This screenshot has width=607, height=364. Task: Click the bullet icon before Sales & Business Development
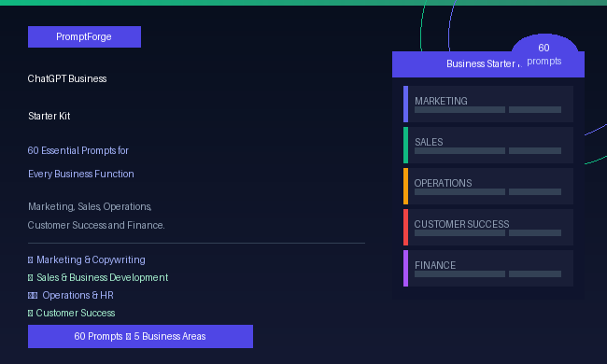click(30, 278)
